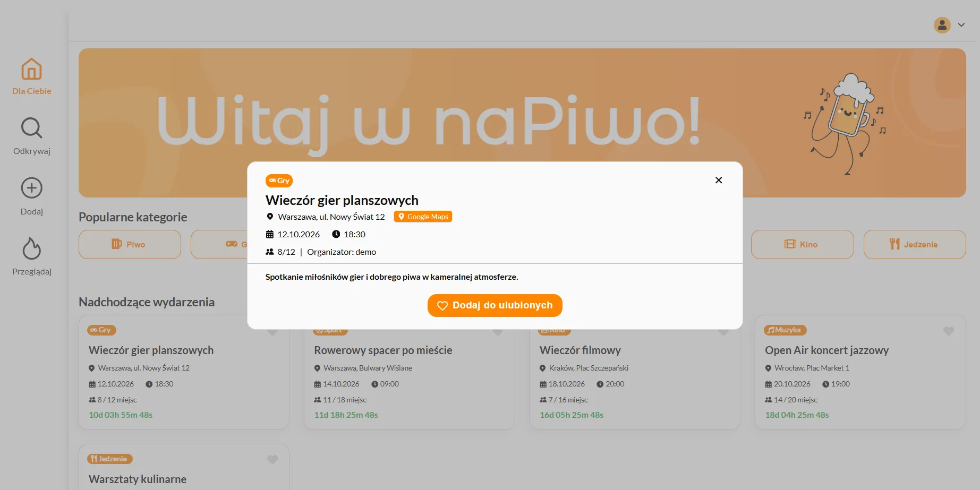The height and width of the screenshot is (490, 980).
Task: Click the Organizator: demo text
Action: [x=342, y=252]
